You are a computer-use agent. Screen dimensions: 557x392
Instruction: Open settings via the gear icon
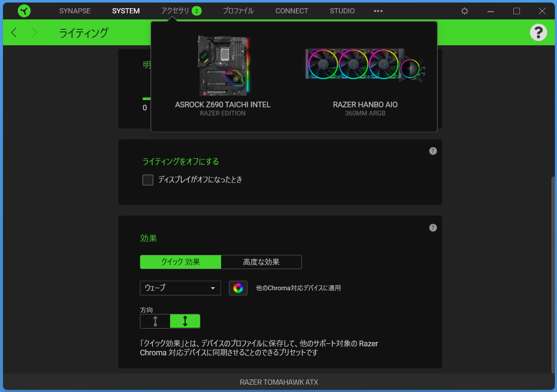[465, 11]
